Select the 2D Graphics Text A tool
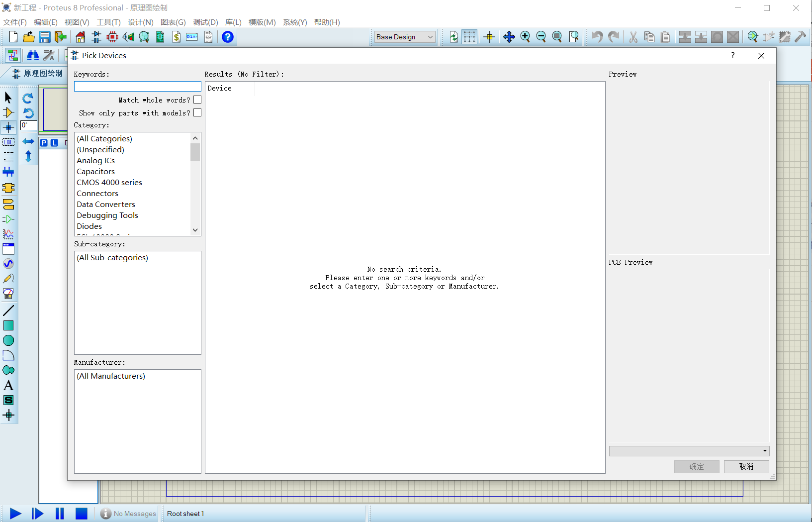 [x=8, y=385]
